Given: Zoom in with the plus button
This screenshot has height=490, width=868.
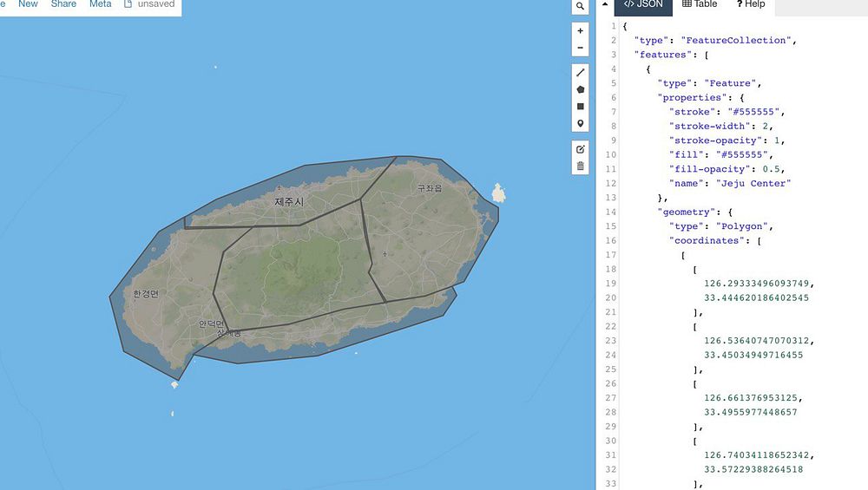Looking at the screenshot, I should [x=580, y=31].
